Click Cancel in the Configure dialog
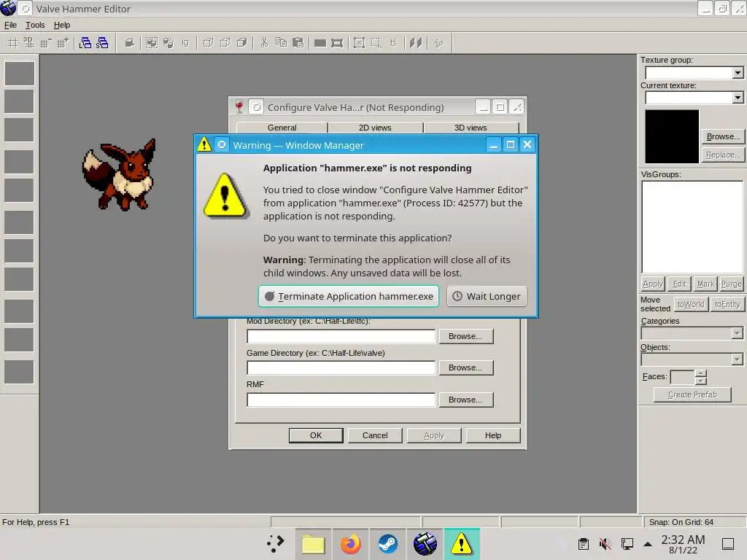 [375, 435]
